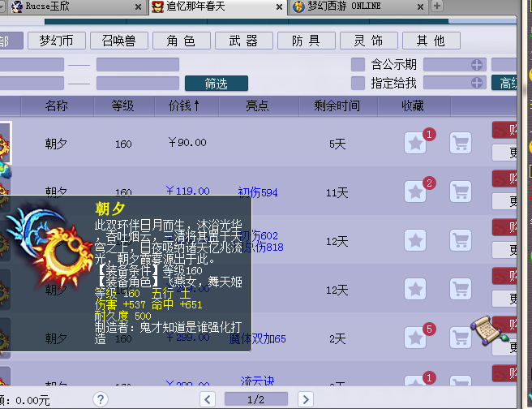Image resolution: width=532 pixels, height=409 pixels.
Task: Click the 筛选 filter button
Action: point(217,83)
